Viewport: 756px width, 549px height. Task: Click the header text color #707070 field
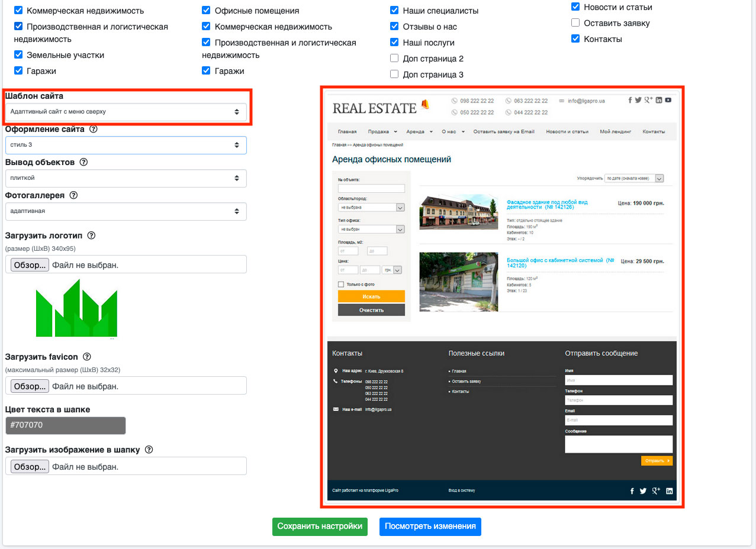click(x=65, y=425)
